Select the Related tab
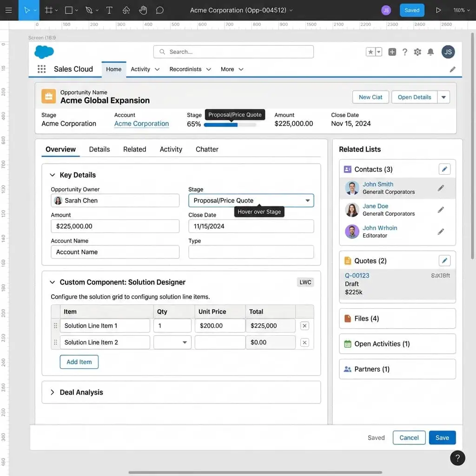This screenshot has width=476, height=476. click(134, 149)
